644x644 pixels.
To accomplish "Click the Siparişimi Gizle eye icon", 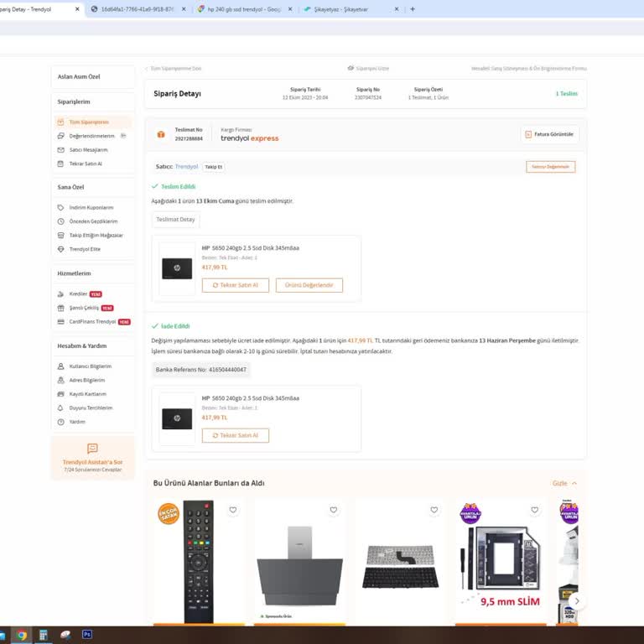I will [x=351, y=68].
